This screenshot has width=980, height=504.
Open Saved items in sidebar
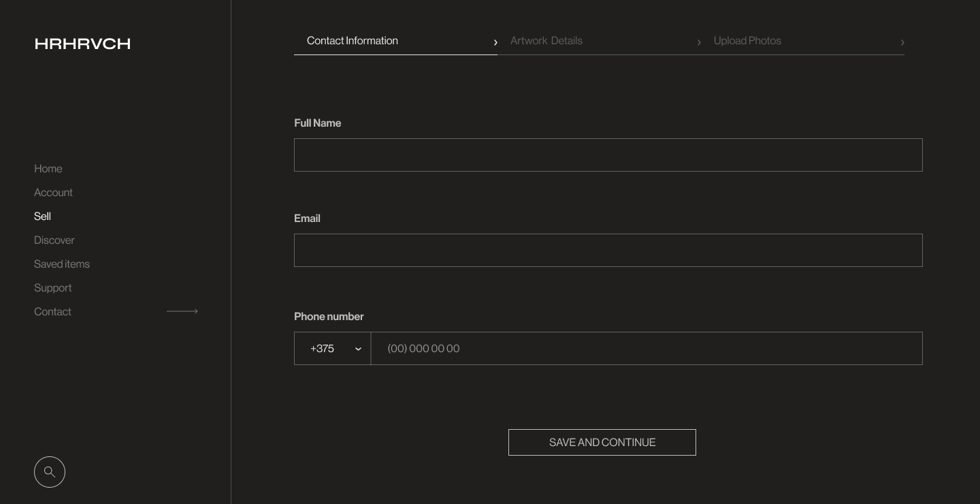[62, 264]
